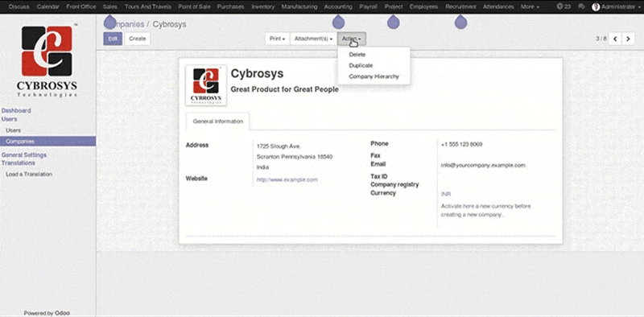Click the India country text

pos(262,167)
